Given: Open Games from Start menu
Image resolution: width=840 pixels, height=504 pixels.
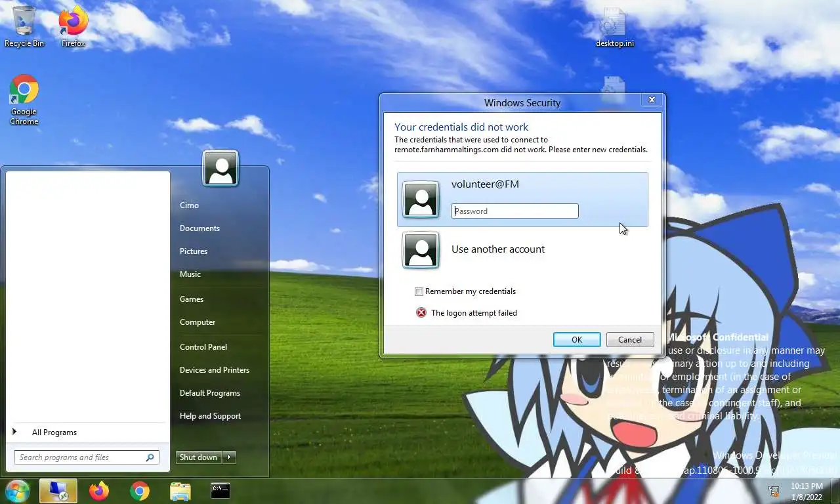Looking at the screenshot, I should [192, 299].
